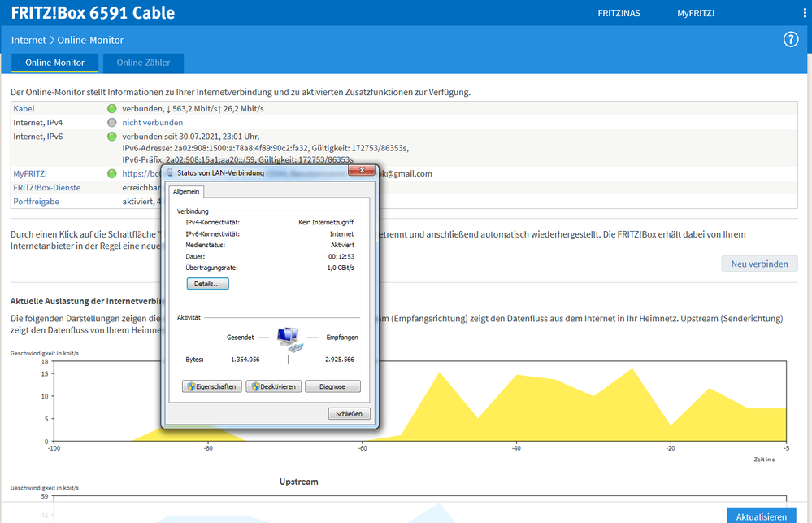Open the help question mark icon
Screen dimensions: 812x523
(x=790, y=39)
